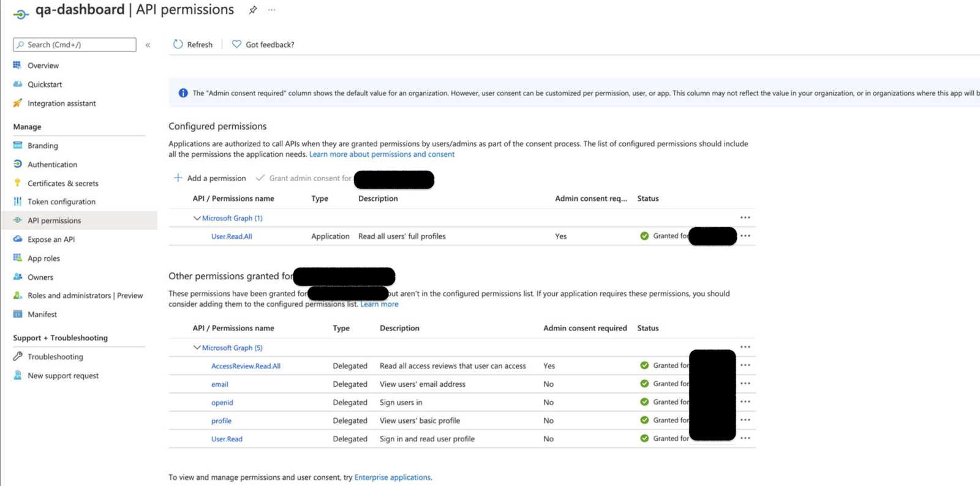The width and height of the screenshot is (980, 486).
Task: Click the "Sign in and read user profile" description
Action: click(x=427, y=439)
